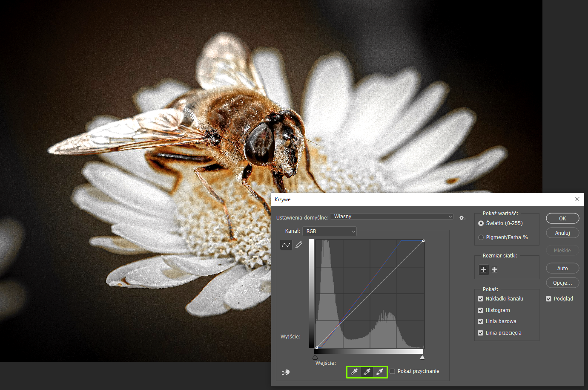Click the white input slider triangle
Viewport: 588px width, 390px height.
[422, 357]
